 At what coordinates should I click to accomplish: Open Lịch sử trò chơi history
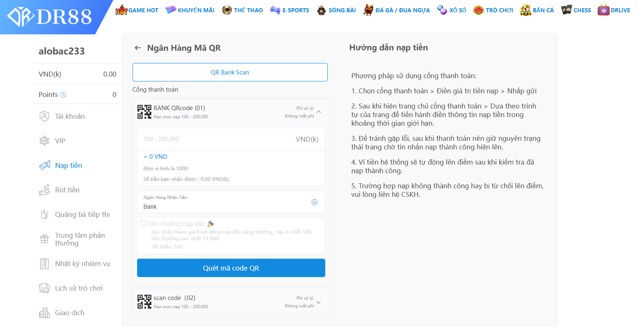pos(79,288)
